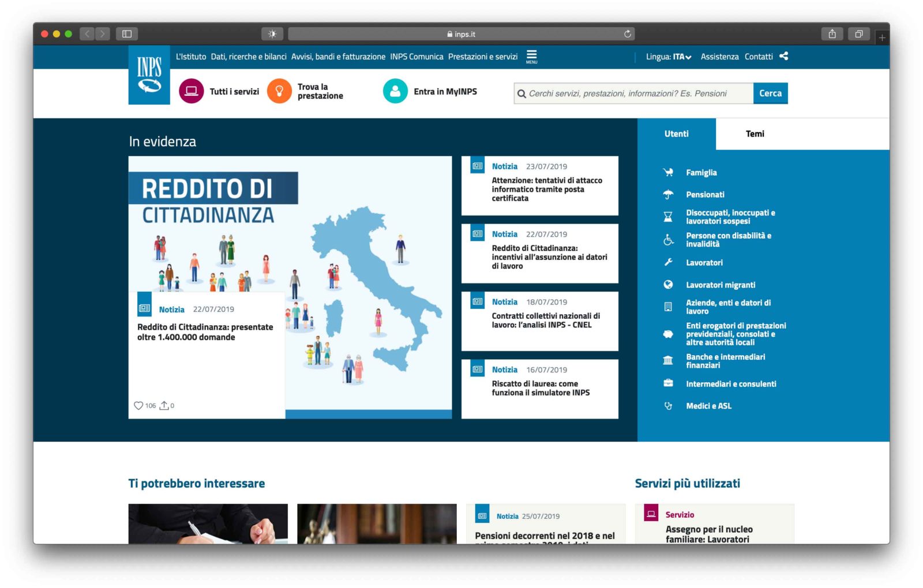The image size is (923, 588).
Task: Click the news icon on 23/07/2019 Notizia card
Action: tap(478, 166)
